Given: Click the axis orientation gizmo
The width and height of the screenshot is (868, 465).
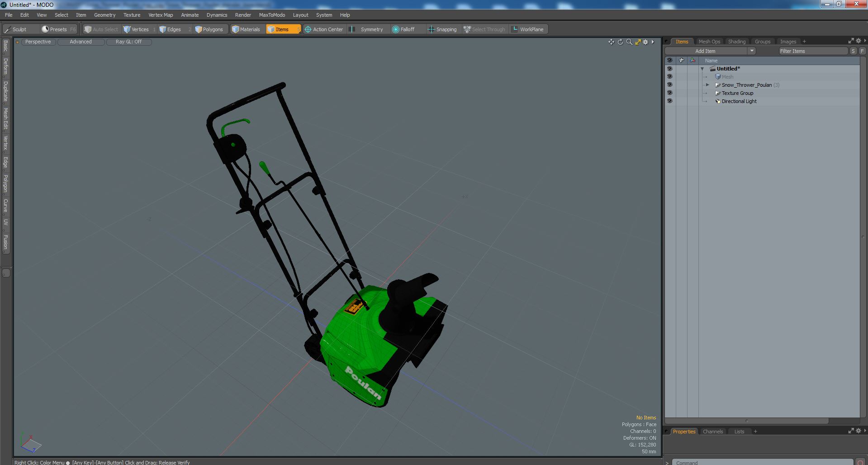Looking at the screenshot, I should [30, 442].
